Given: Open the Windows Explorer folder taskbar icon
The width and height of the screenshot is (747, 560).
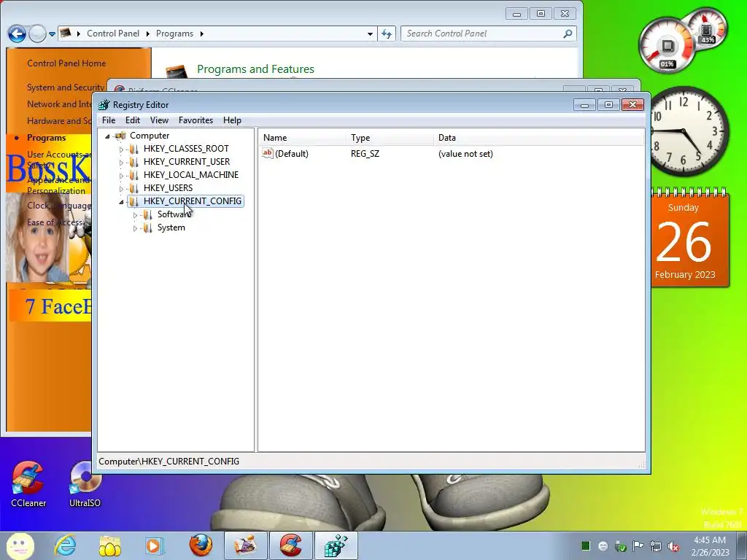Looking at the screenshot, I should coord(110,545).
